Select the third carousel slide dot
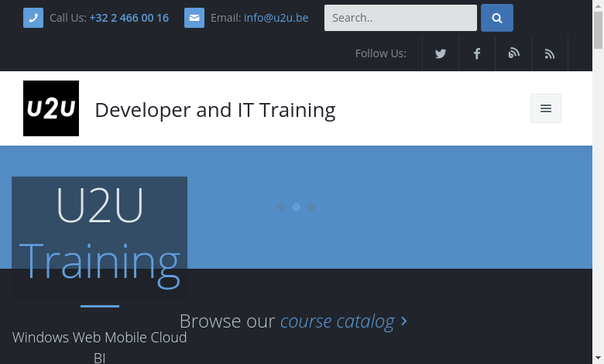 tap(311, 207)
